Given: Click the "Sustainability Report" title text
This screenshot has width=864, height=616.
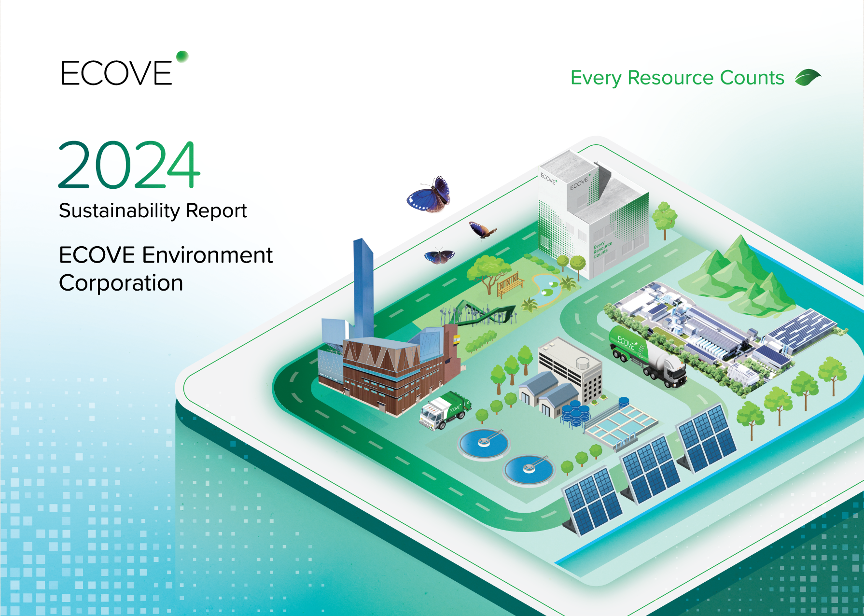Looking at the screenshot, I should coord(153,211).
